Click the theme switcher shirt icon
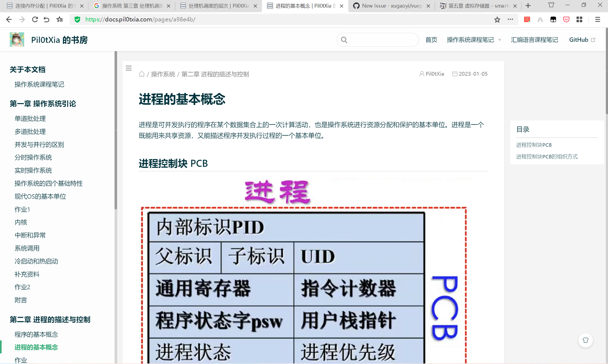The height and width of the screenshot is (364, 608). tap(585, 340)
